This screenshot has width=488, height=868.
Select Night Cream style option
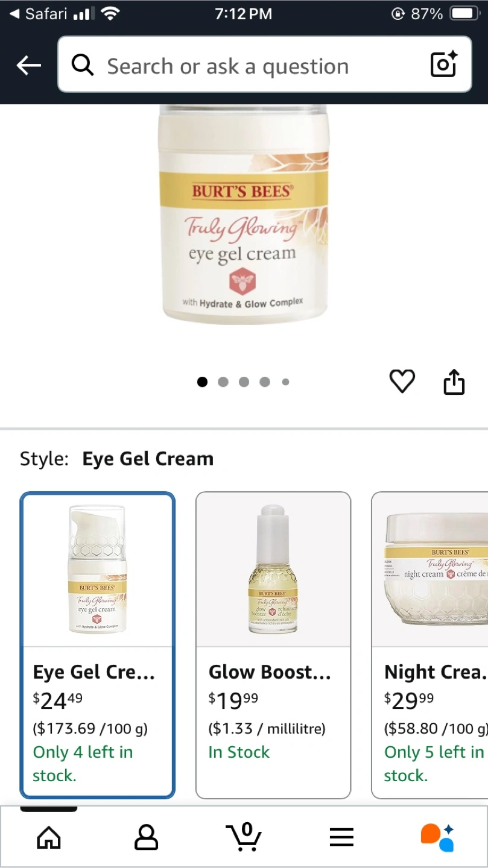pos(429,645)
